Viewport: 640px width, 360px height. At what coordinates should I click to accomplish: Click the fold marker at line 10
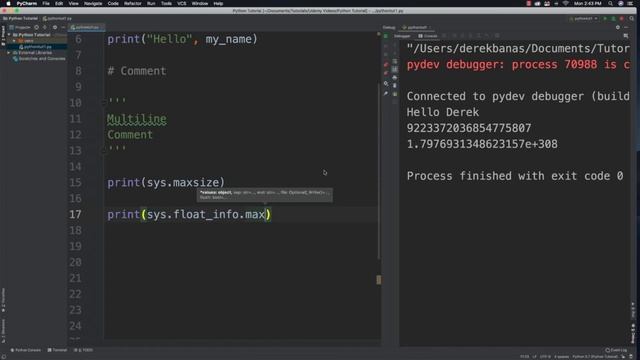(104, 102)
